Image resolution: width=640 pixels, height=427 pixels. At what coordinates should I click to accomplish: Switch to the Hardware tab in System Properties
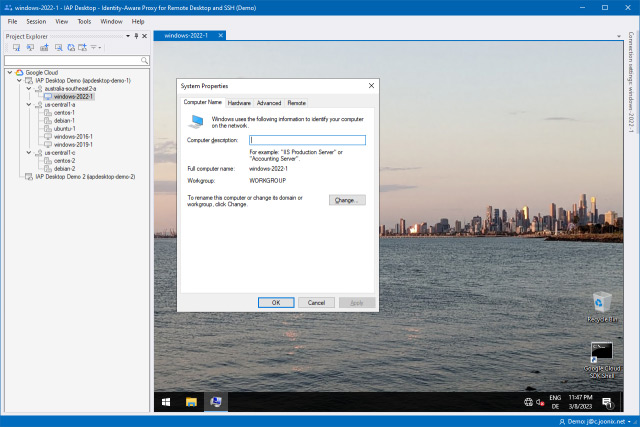pos(239,103)
